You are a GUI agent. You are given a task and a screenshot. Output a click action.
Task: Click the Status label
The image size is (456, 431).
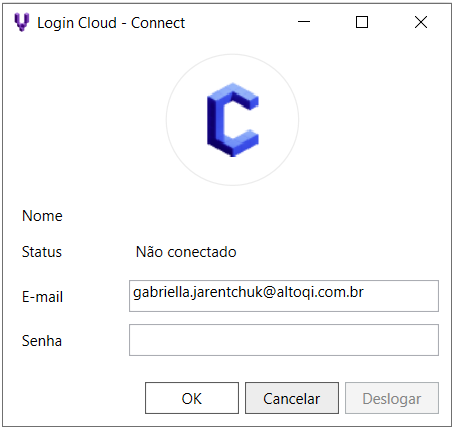tap(42, 252)
